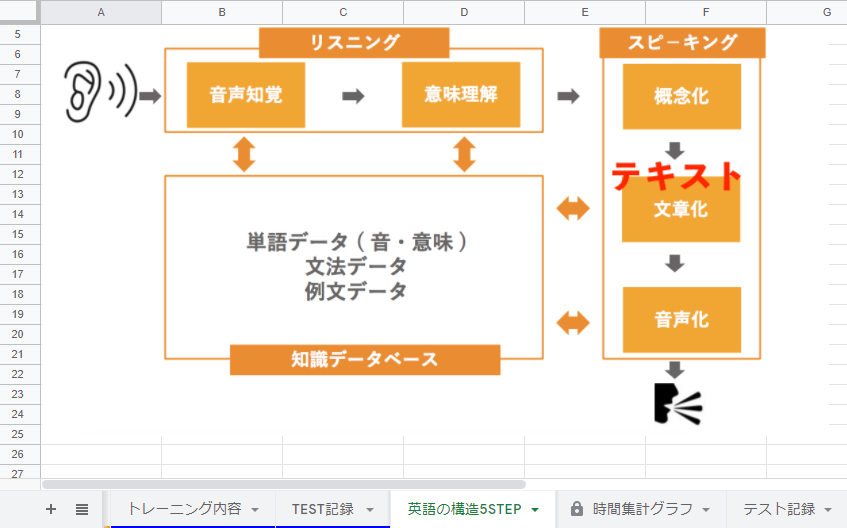Select the スピーキング header label

pos(682,42)
